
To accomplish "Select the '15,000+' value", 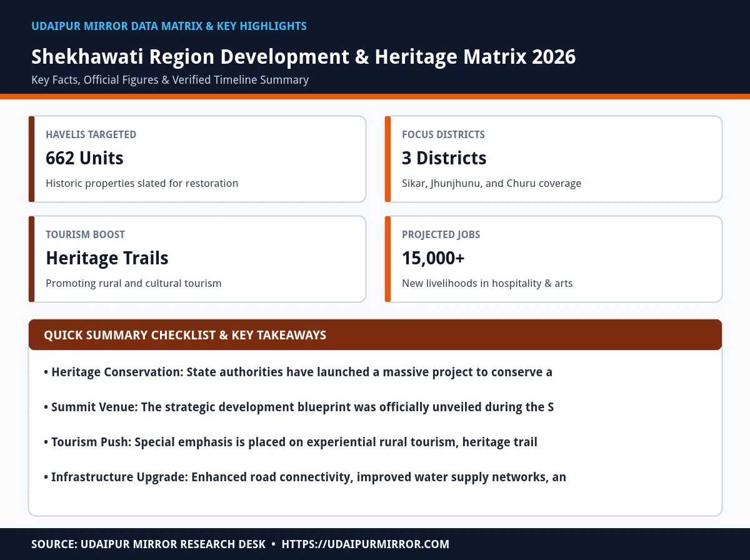I will pyautogui.click(x=433, y=258).
